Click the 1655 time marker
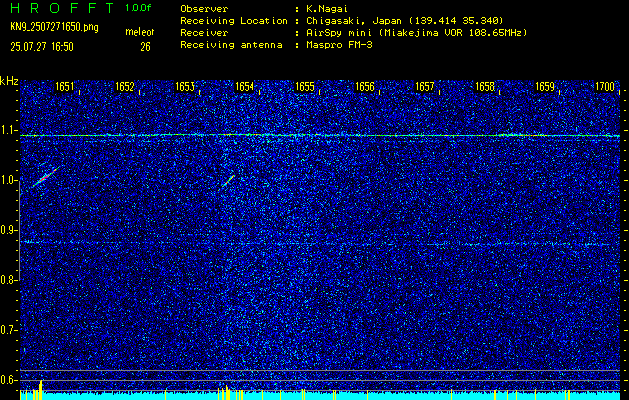 pos(305,87)
